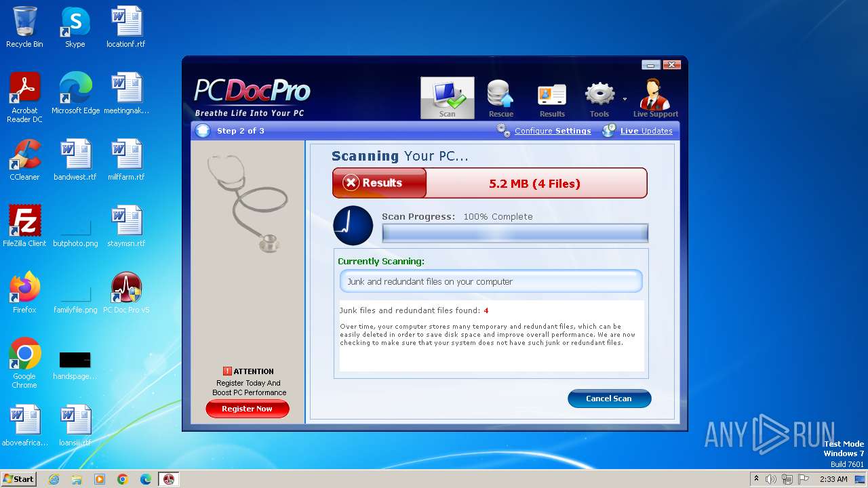Open the locationf.rtf document icon
868x488 pixels.
pyautogui.click(x=126, y=27)
